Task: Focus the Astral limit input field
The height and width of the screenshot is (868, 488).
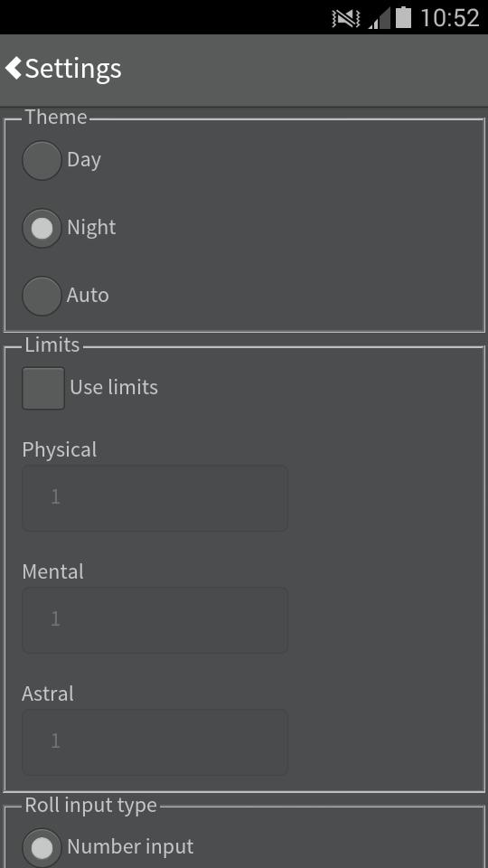Action: [155, 742]
